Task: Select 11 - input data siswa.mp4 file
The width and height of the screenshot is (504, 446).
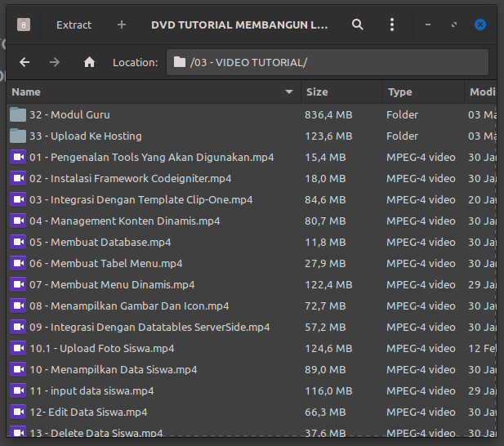Action: pos(91,390)
